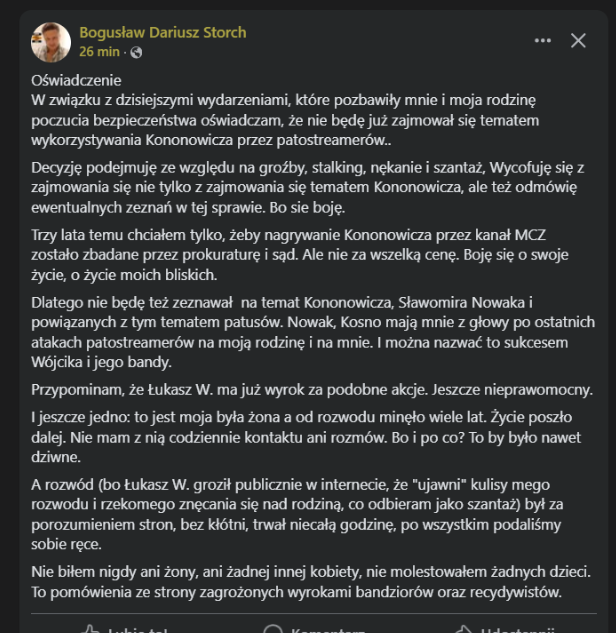Open the post options three-dot menu
This screenshot has width=616, height=633.
point(543,41)
